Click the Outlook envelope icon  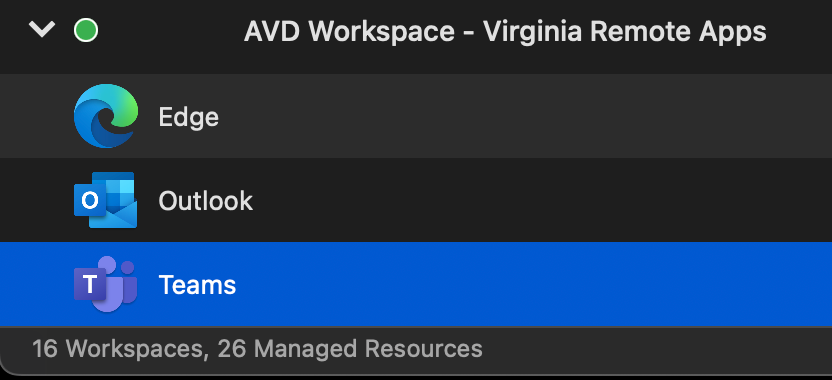tap(106, 200)
